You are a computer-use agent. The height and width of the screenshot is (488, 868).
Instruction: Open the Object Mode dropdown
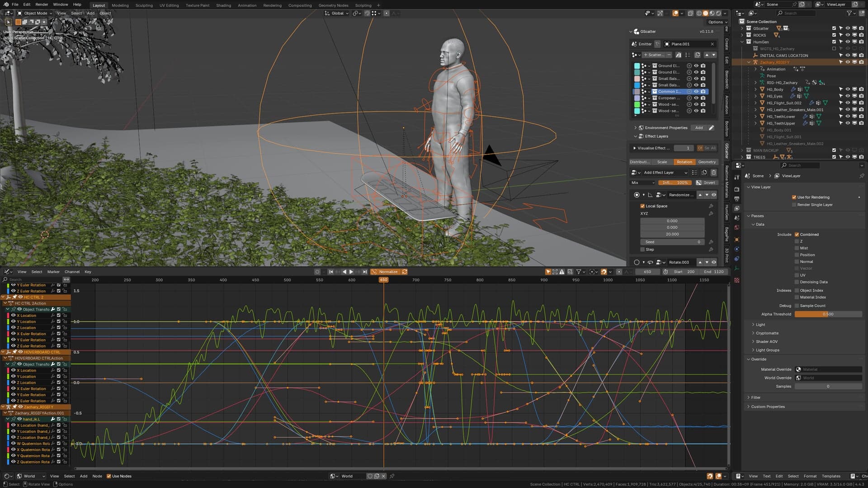click(x=35, y=13)
